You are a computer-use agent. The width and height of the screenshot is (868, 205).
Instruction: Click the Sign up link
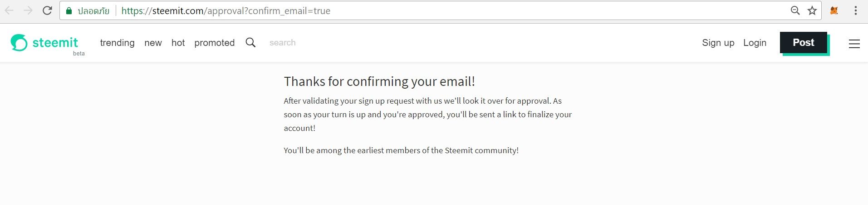tap(718, 43)
